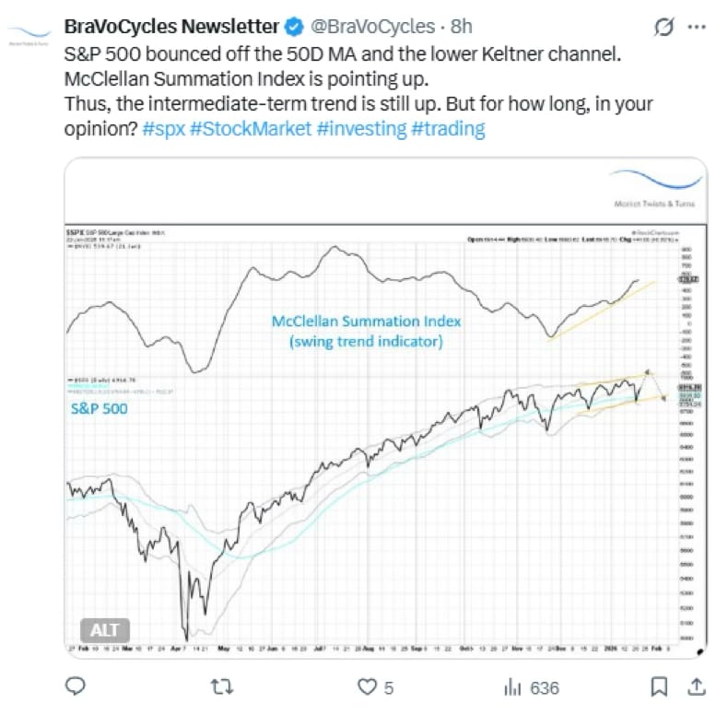Screen dimensions: 728x715
Task: Open the three-dot more options menu
Action: tap(697, 27)
